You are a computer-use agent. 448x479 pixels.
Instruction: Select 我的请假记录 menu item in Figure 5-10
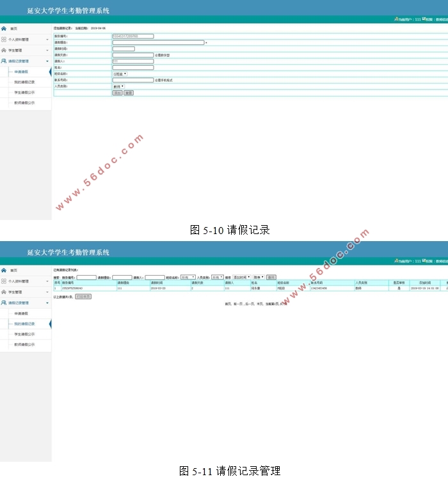(24, 82)
